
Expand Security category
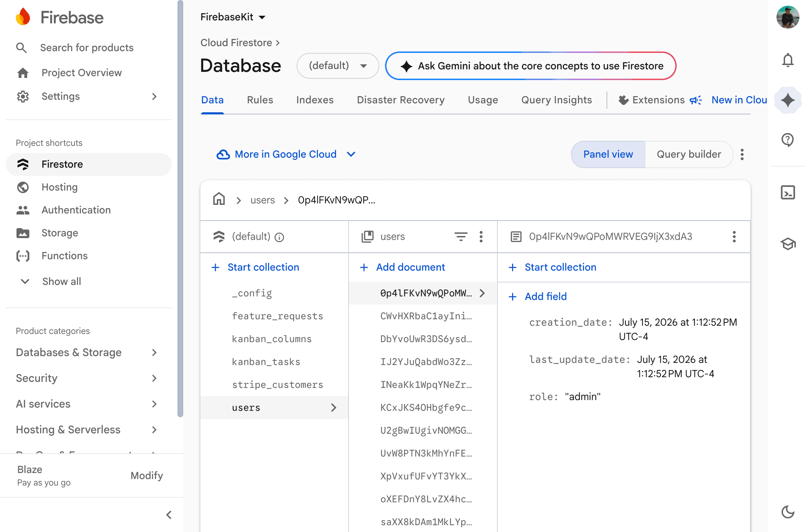point(87,378)
